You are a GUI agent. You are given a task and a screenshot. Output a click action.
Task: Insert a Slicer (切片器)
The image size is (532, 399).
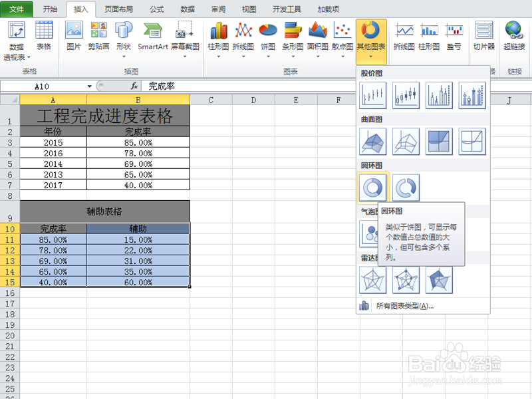(484, 36)
